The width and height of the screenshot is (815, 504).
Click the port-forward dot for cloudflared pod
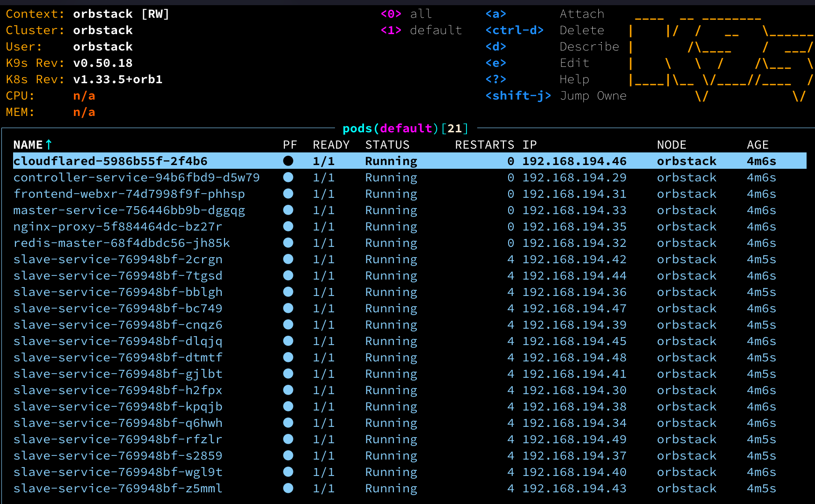[x=288, y=161]
